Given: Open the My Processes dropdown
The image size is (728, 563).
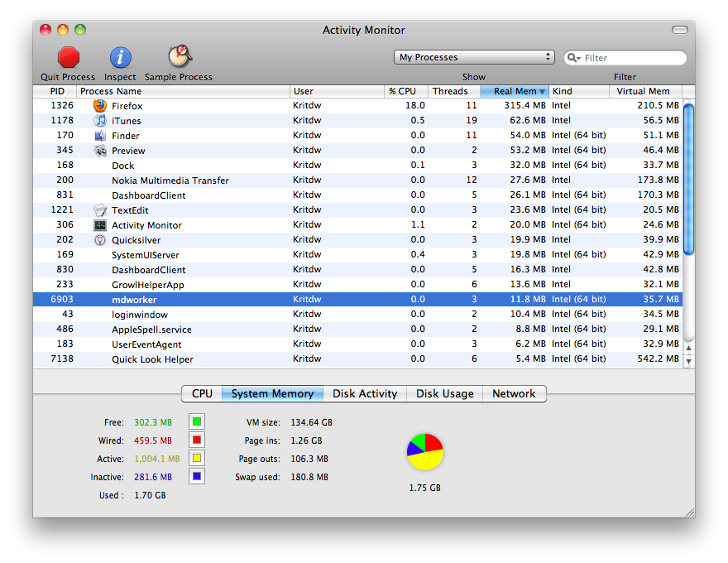Looking at the screenshot, I should click(474, 57).
